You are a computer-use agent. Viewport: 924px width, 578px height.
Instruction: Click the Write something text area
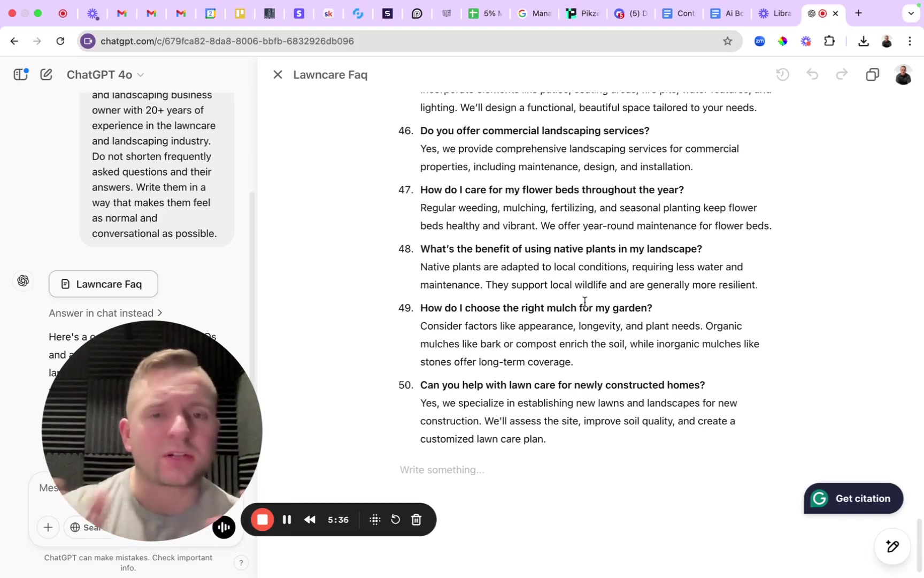click(x=442, y=469)
